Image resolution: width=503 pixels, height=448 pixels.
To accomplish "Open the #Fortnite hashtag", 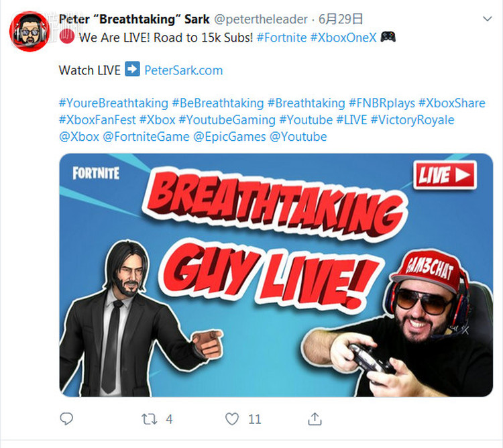I will pos(282,38).
